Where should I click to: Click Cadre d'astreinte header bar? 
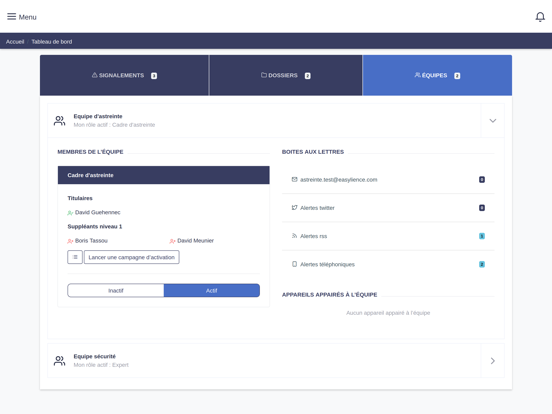point(164,175)
